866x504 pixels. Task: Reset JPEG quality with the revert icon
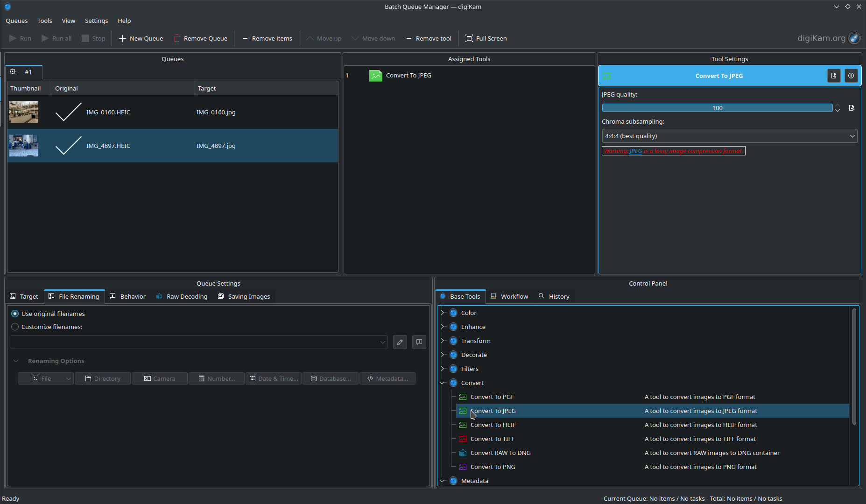[x=852, y=108]
